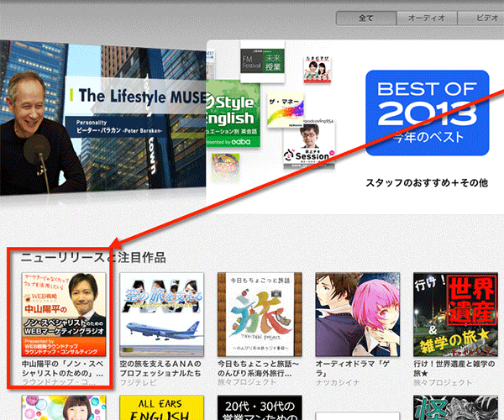Screen dimensions: 504x420
Task: Open The Lifestyle MUSEUM banner
Action: pos(102,118)
